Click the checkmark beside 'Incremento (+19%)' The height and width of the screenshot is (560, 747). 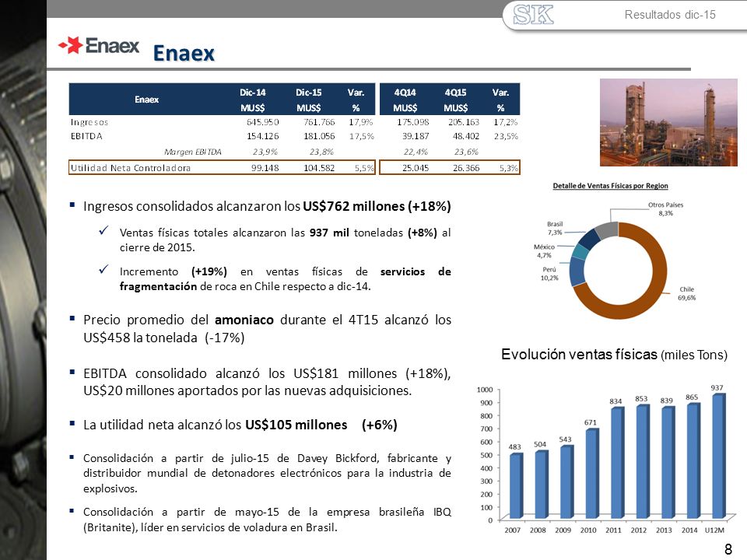(103, 269)
